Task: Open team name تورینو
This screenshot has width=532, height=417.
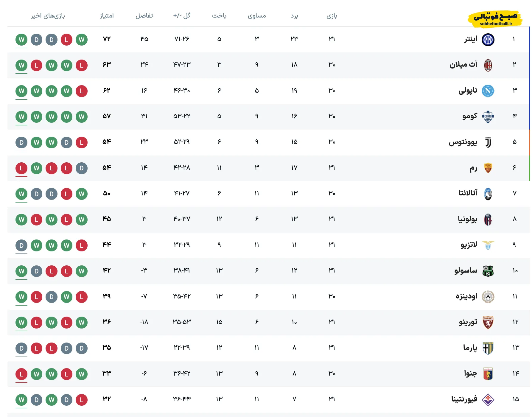Action: [x=468, y=322]
